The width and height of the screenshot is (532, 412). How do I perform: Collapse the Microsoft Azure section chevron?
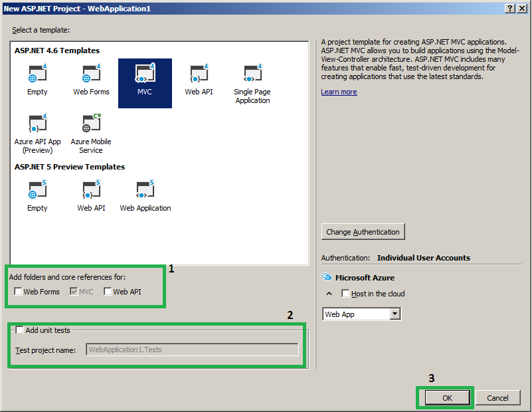coord(329,294)
